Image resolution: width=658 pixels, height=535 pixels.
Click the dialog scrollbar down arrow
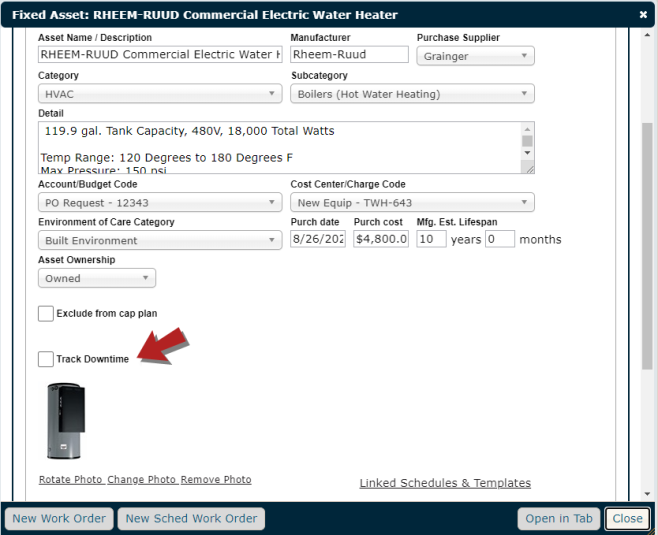click(647, 494)
